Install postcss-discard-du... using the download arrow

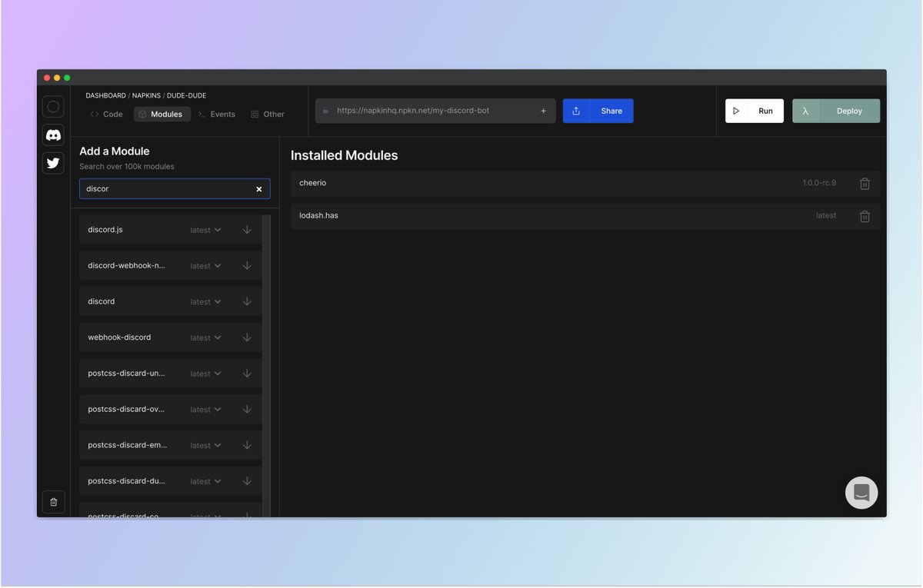pyautogui.click(x=247, y=480)
